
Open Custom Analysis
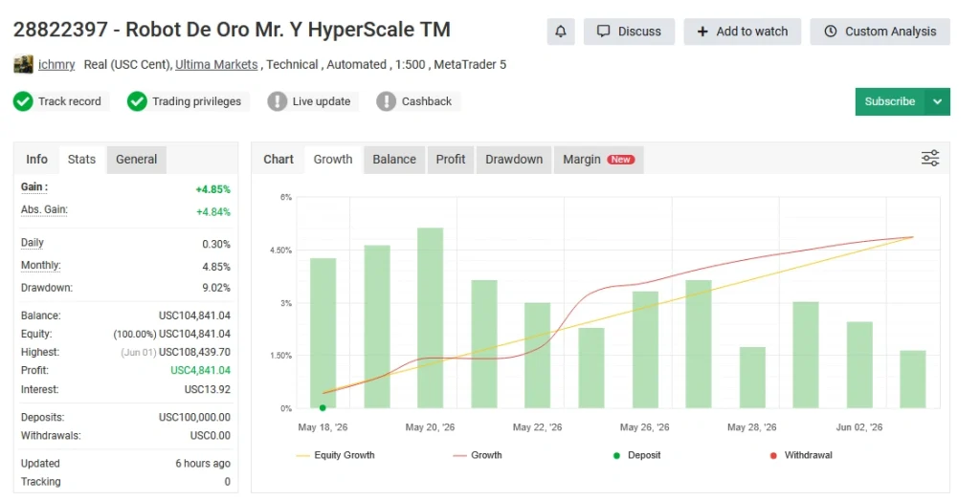point(880,32)
